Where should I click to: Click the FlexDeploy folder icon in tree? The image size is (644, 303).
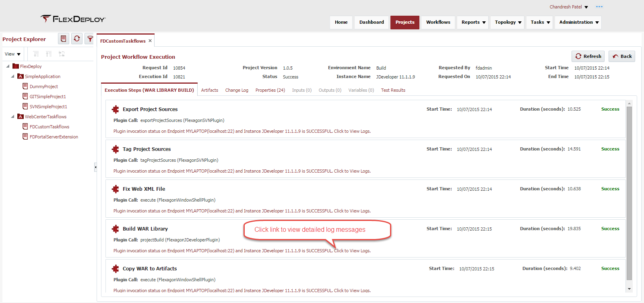click(x=16, y=66)
